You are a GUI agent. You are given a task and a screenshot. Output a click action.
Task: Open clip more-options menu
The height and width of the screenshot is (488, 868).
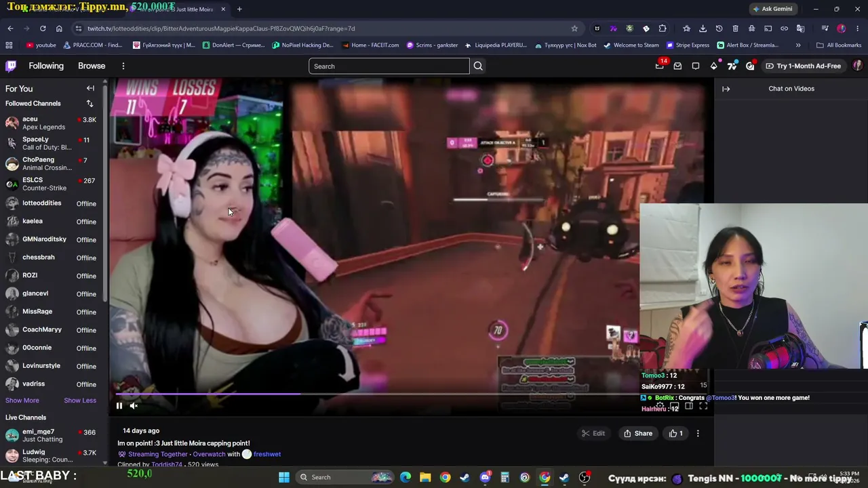click(x=698, y=433)
